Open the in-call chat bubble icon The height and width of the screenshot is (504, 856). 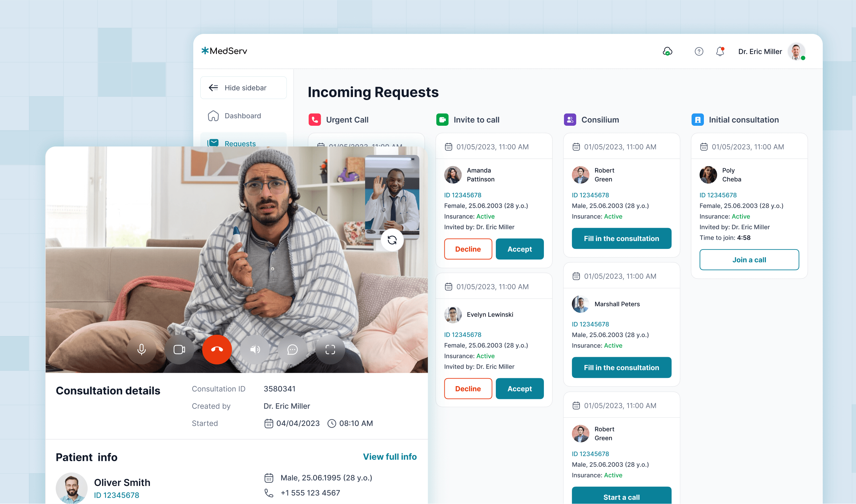coord(292,350)
